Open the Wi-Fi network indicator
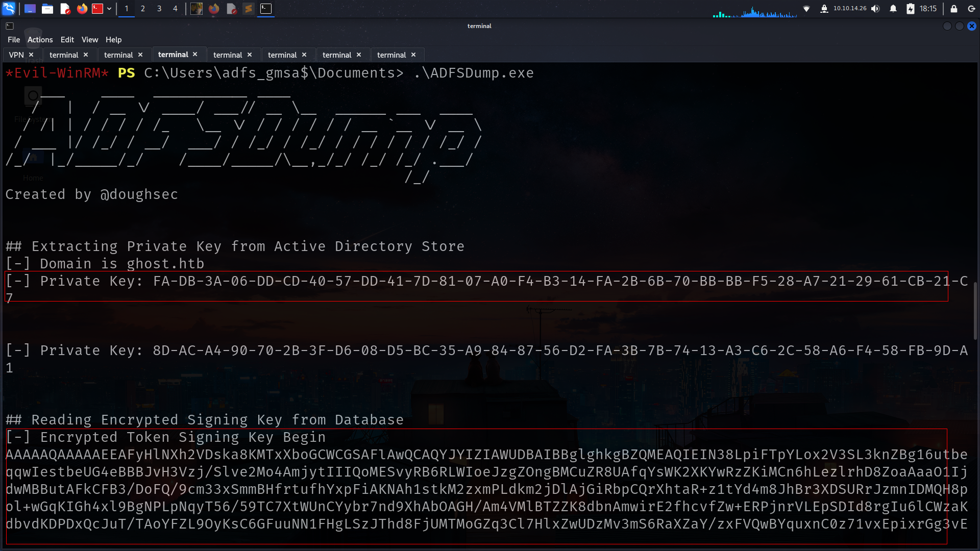Image resolution: width=980 pixels, height=551 pixels. click(806, 9)
